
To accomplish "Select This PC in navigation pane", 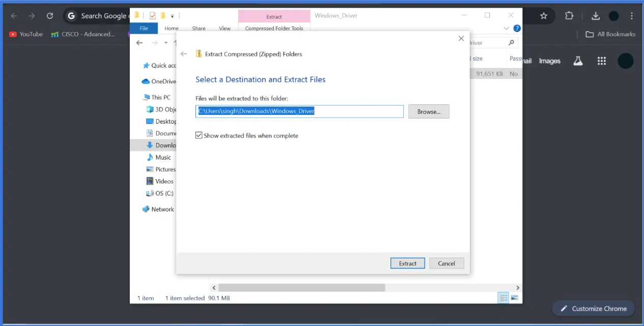I will pos(157,97).
